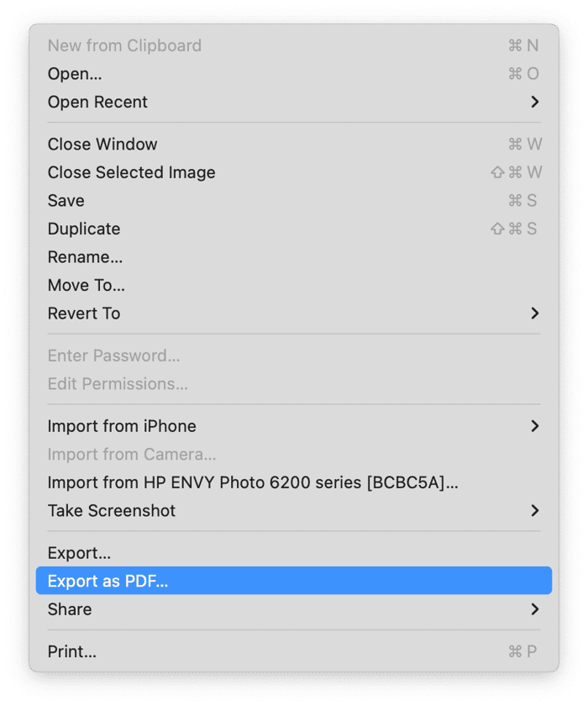
Task: Choose Duplicate
Action: (84, 229)
